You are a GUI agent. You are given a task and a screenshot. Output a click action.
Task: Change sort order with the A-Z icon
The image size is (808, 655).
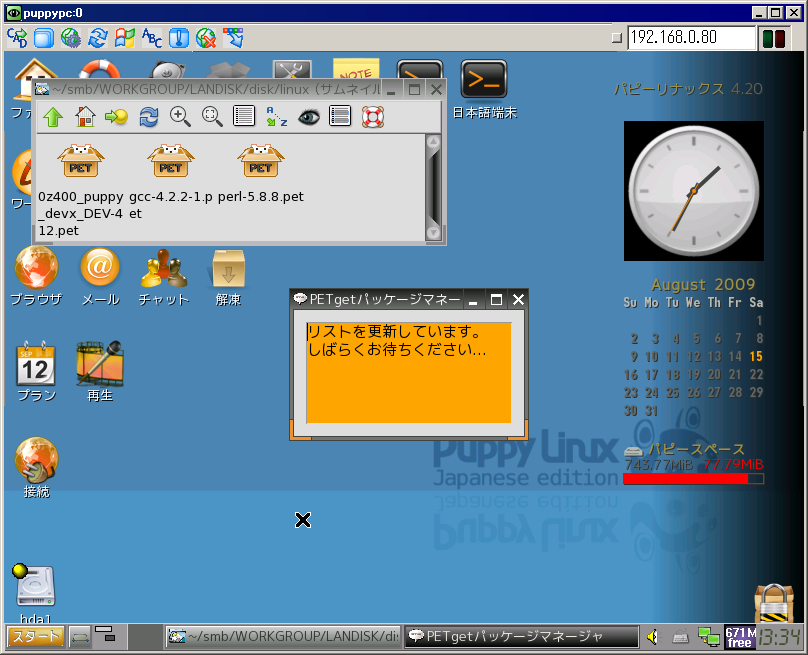click(x=276, y=116)
